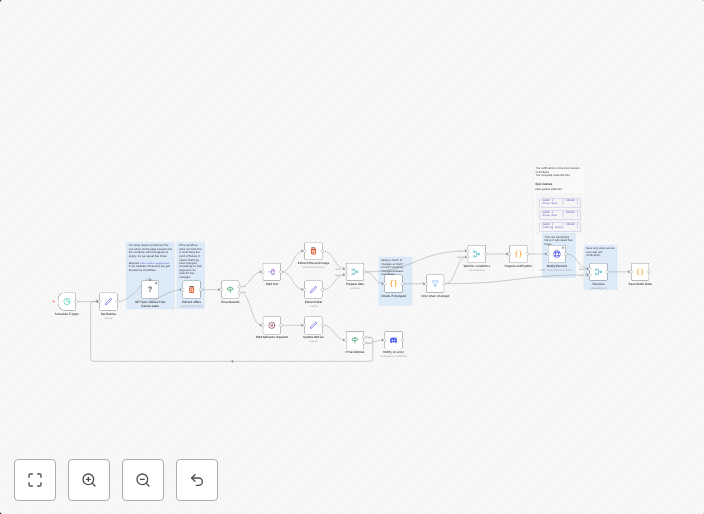704x514 pixels.
Task: Select the Notify Discord node
Action: pyautogui.click(x=557, y=254)
